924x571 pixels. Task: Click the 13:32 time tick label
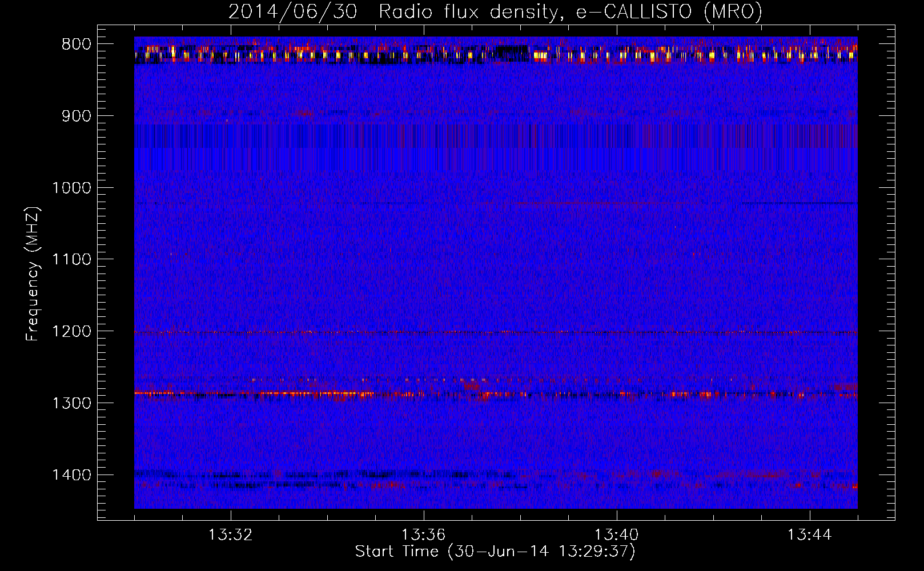click(x=230, y=535)
